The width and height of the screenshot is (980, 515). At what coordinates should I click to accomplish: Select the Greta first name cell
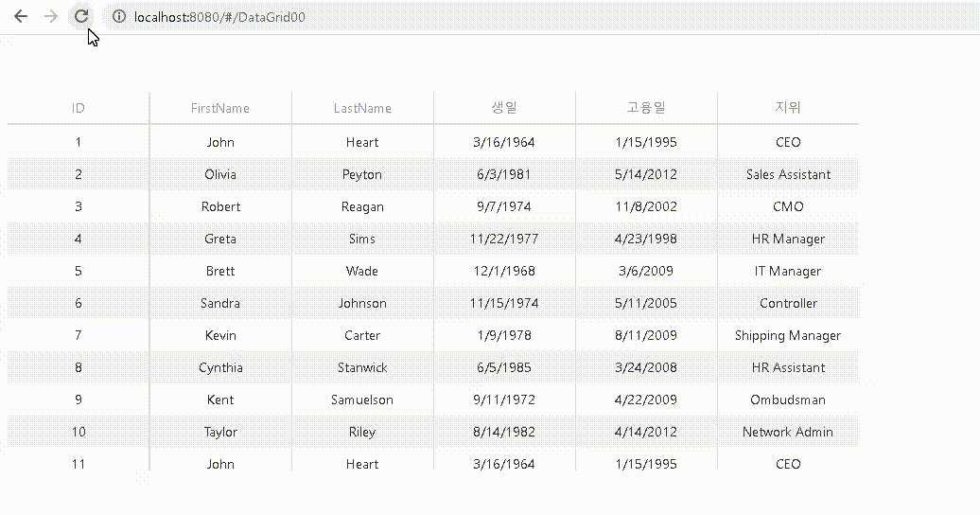(x=220, y=240)
